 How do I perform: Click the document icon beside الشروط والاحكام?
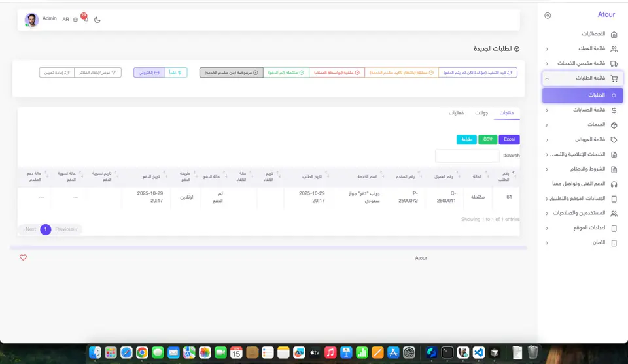[614, 169]
